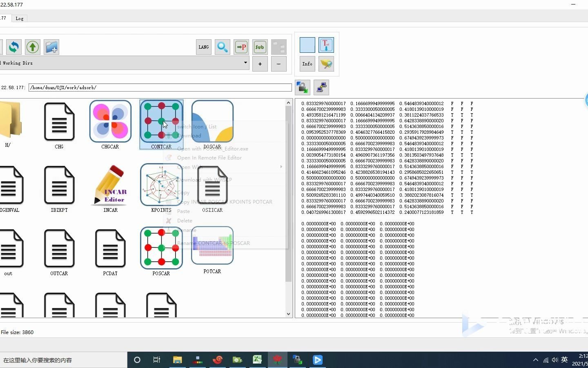Click the red rose app taskbar icon
The image size is (588, 368).
pos(278,360)
